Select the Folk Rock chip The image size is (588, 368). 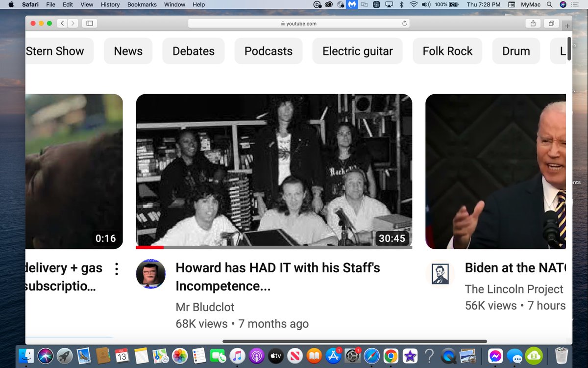448,51
